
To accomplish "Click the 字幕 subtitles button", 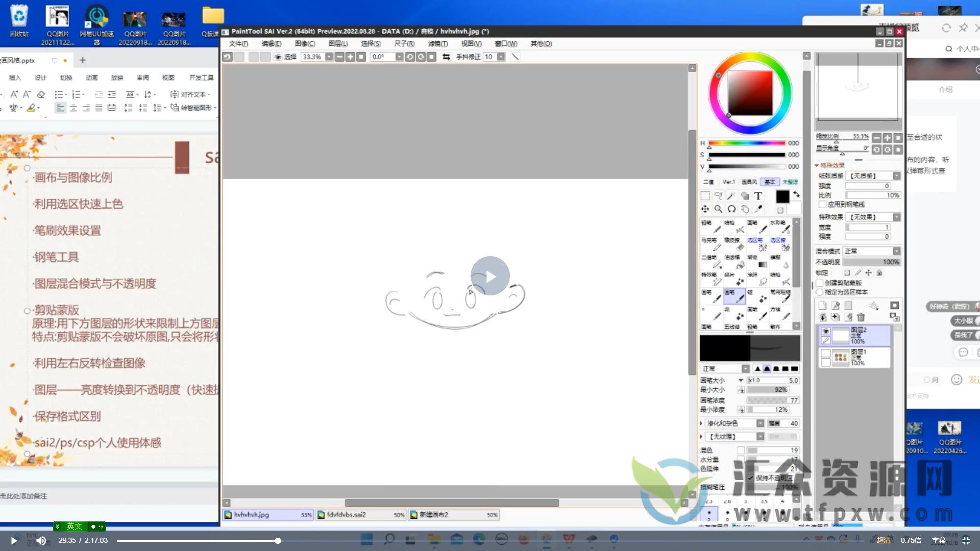I will pyautogui.click(x=939, y=540).
